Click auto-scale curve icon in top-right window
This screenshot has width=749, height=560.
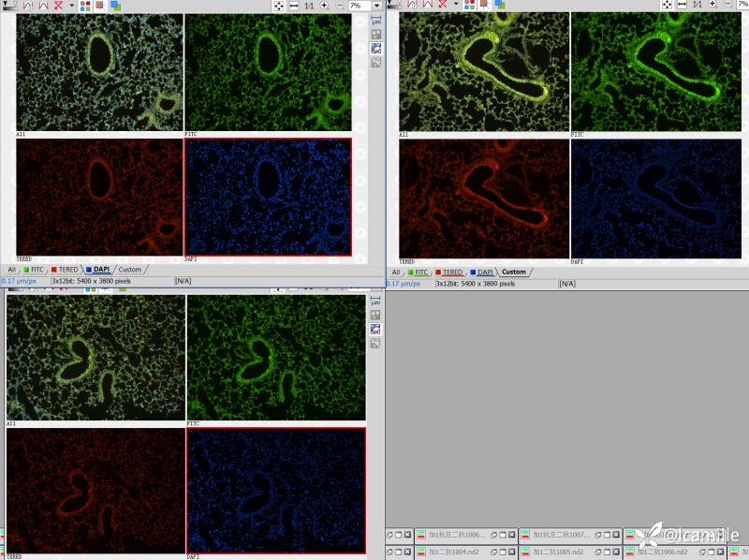(x=412, y=5)
